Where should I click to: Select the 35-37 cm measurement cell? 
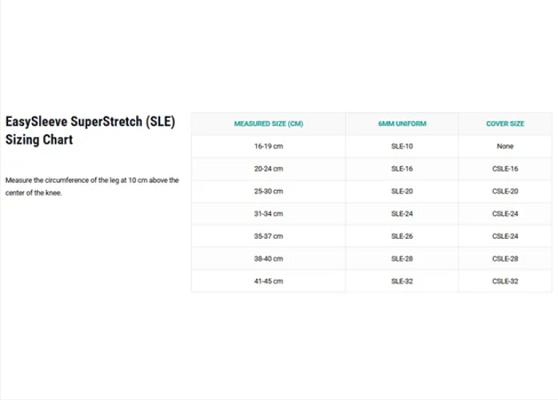point(268,236)
